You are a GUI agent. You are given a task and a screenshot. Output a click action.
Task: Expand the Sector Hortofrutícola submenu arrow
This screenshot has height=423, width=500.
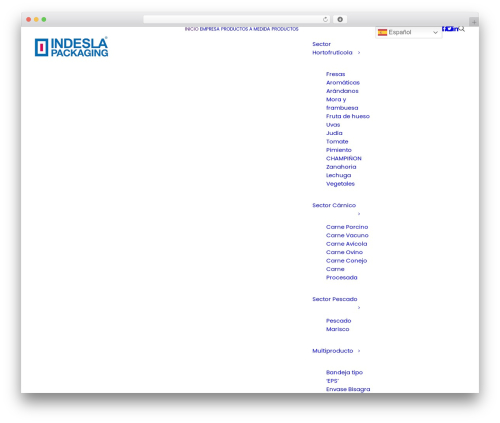[359, 53]
